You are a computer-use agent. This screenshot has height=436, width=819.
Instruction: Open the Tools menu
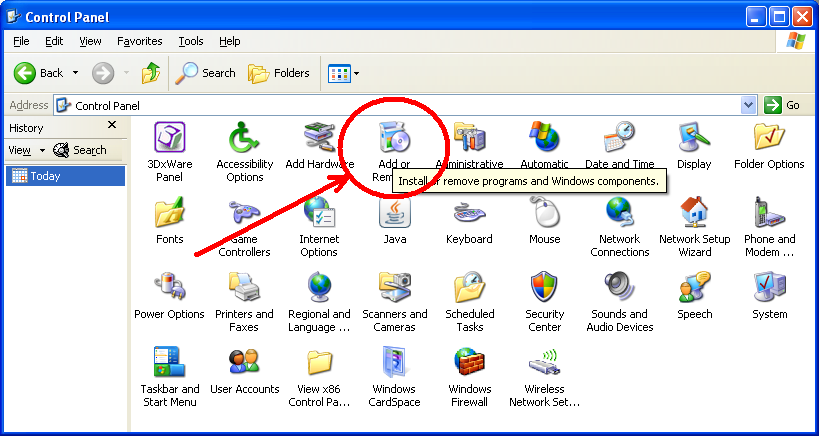tap(191, 41)
